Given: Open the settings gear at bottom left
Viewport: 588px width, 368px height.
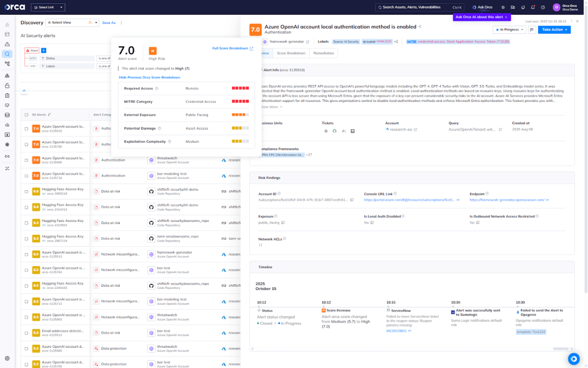Looking at the screenshot, I should (x=7, y=359).
